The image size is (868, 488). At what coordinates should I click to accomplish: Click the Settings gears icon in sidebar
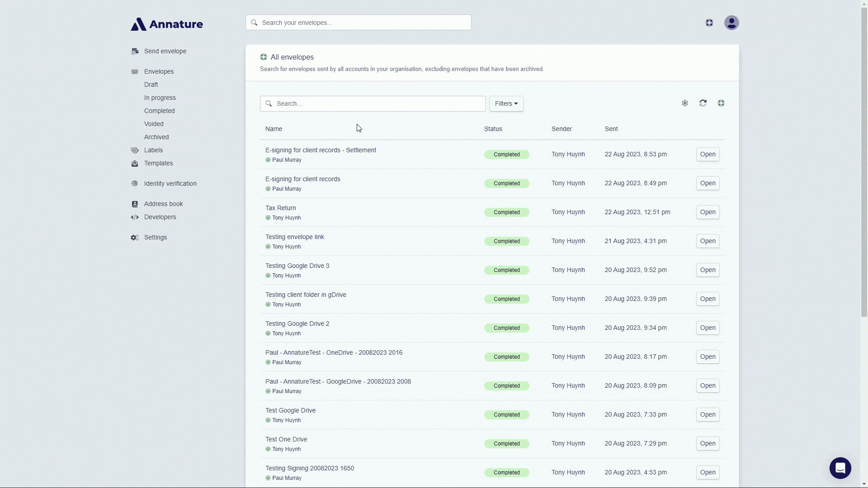point(135,238)
